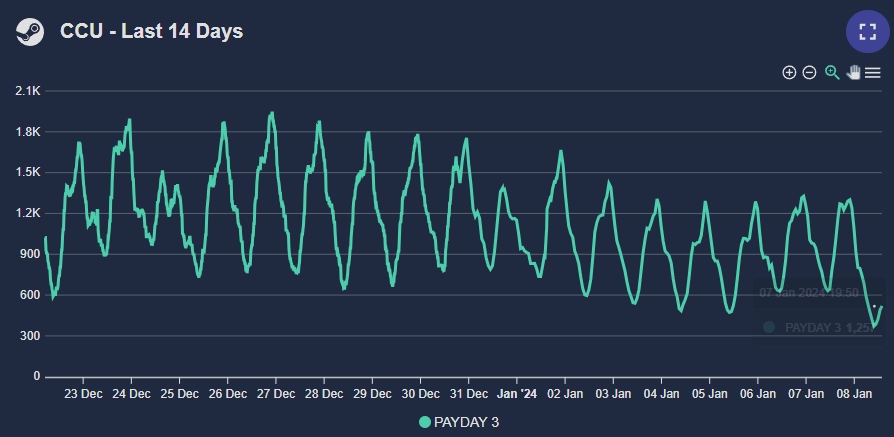This screenshot has height=437, width=894.
Task: Toggle the PAYDAY 3 legend series
Action: pyautogui.click(x=459, y=422)
